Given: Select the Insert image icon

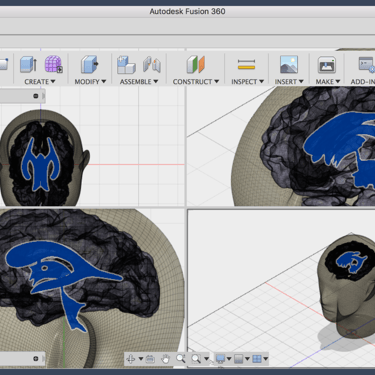Looking at the screenshot, I should [289, 64].
